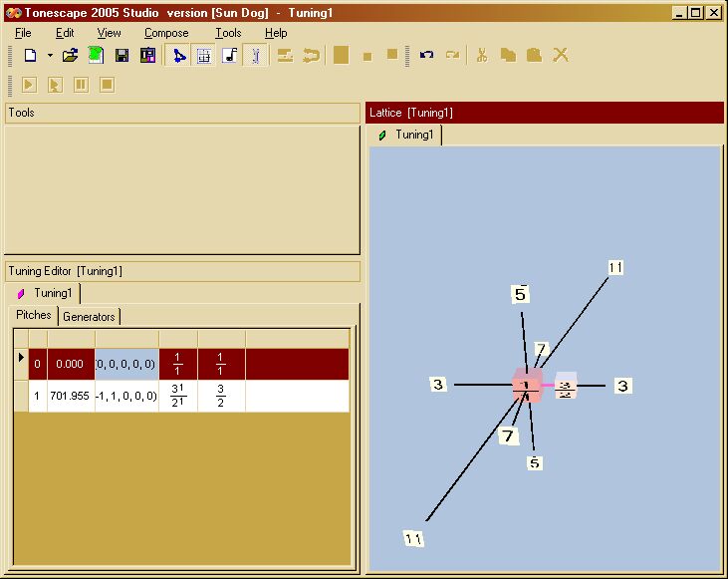Select the 3/2 cube in the lattice
Image resolution: width=728 pixels, height=579 pixels.
tap(566, 386)
